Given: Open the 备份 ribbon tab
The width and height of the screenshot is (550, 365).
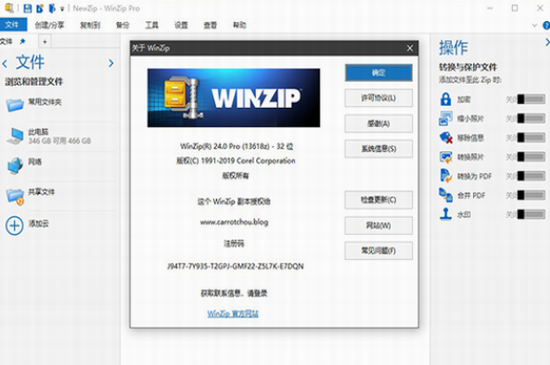Looking at the screenshot, I should [x=123, y=25].
